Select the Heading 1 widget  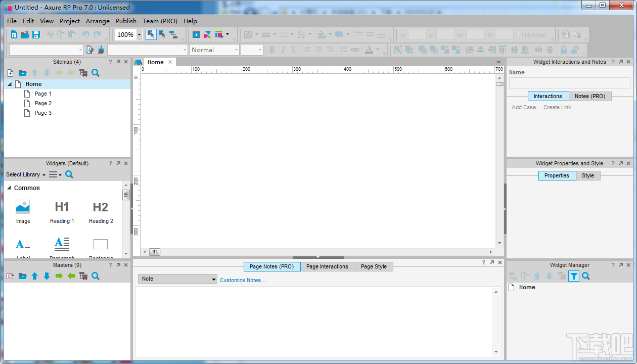62,212
